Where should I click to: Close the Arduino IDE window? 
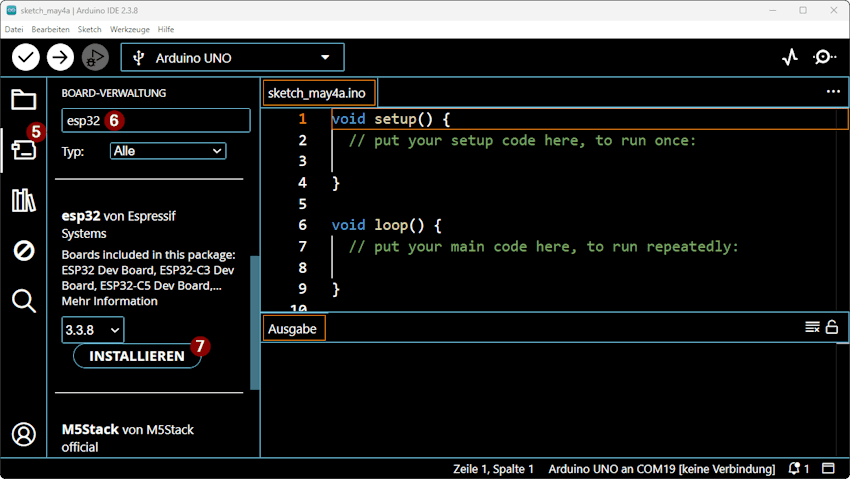click(x=834, y=10)
